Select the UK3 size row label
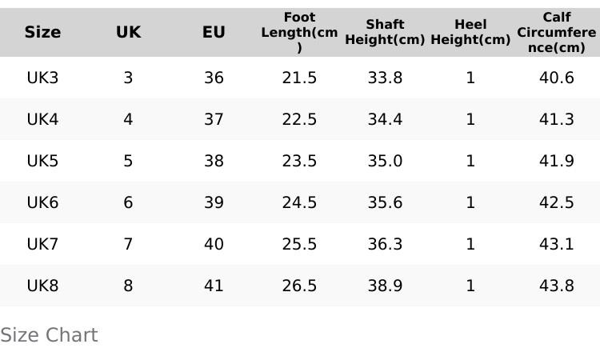600x364 pixels. click(x=42, y=78)
